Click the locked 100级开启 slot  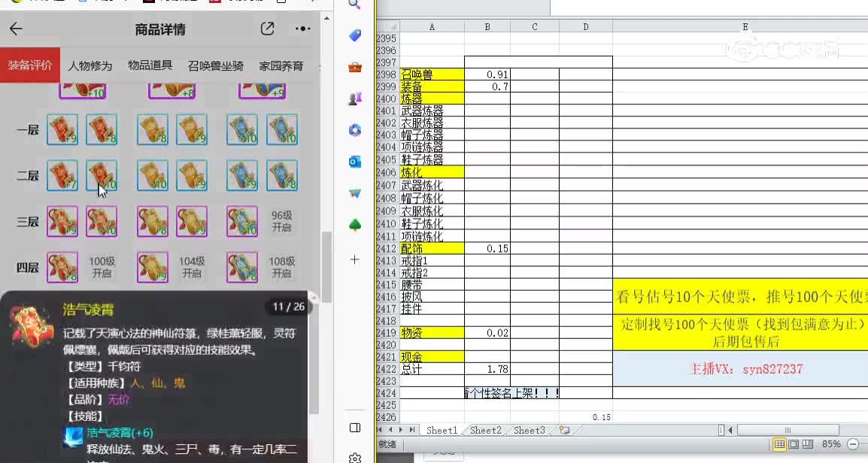[x=102, y=267]
